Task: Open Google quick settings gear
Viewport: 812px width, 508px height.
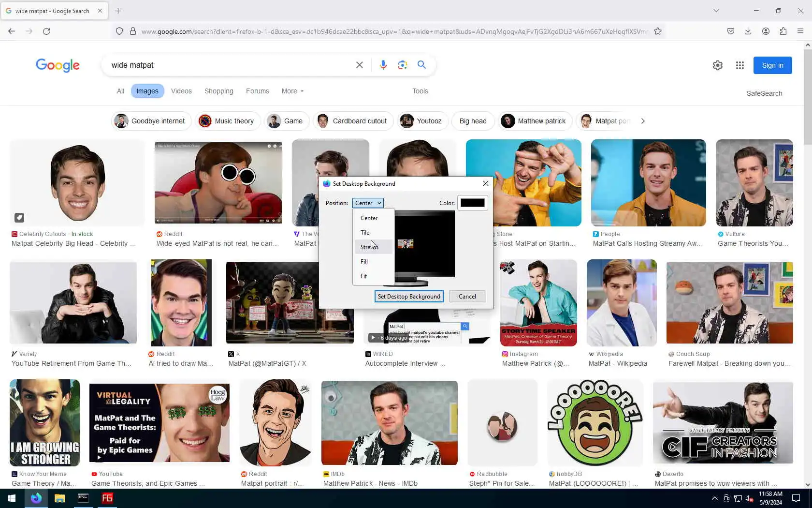Action: coord(718,65)
